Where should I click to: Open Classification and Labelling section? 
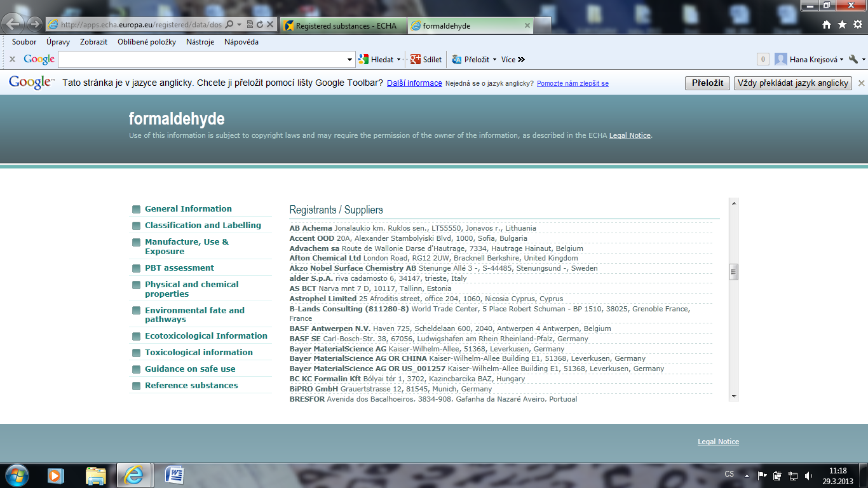203,225
